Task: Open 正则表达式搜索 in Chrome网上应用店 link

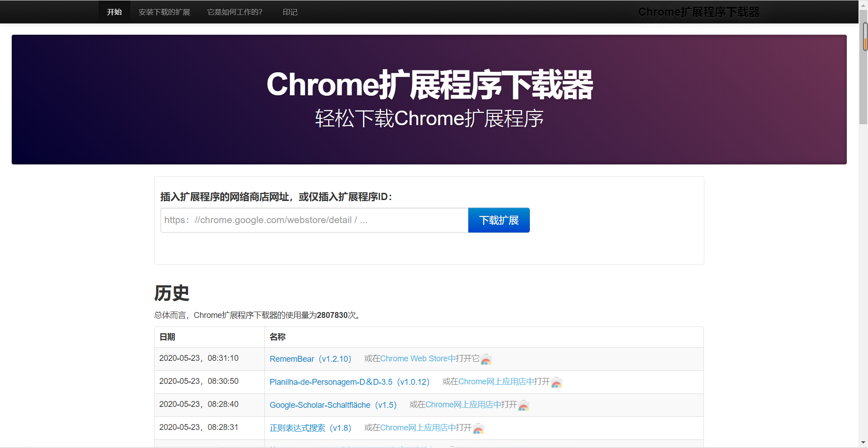Action: (x=418, y=427)
